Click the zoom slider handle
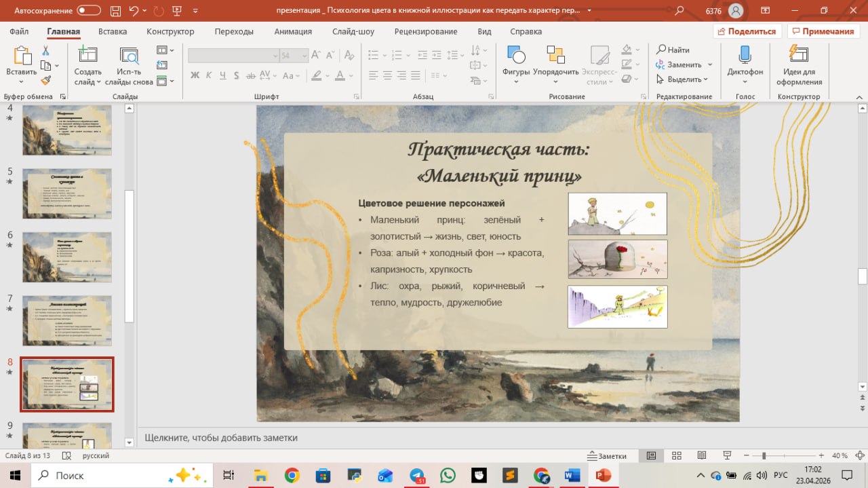This screenshot has width=868, height=488. click(764, 455)
